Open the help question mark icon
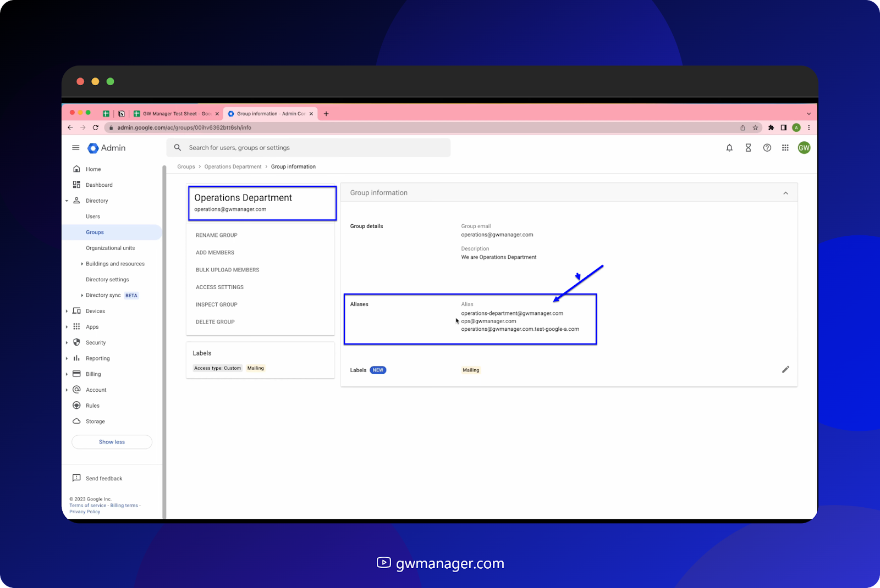Screen dimensions: 880x588 click(x=767, y=148)
